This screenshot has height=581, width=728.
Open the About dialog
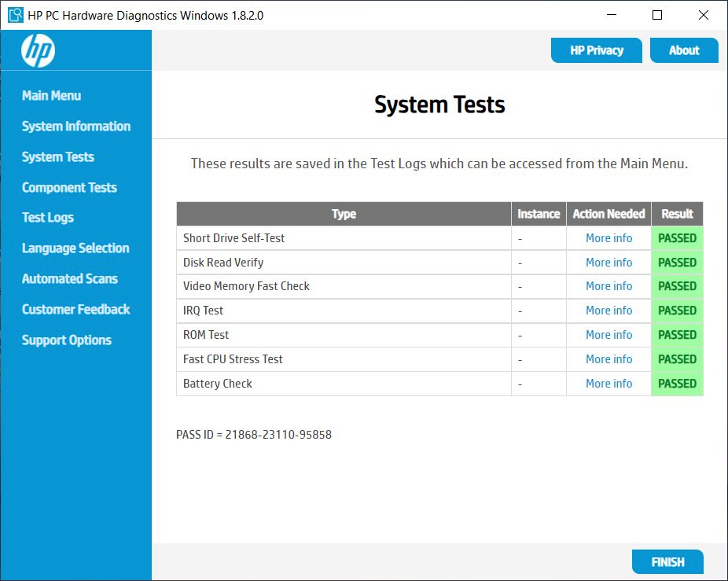coord(684,50)
